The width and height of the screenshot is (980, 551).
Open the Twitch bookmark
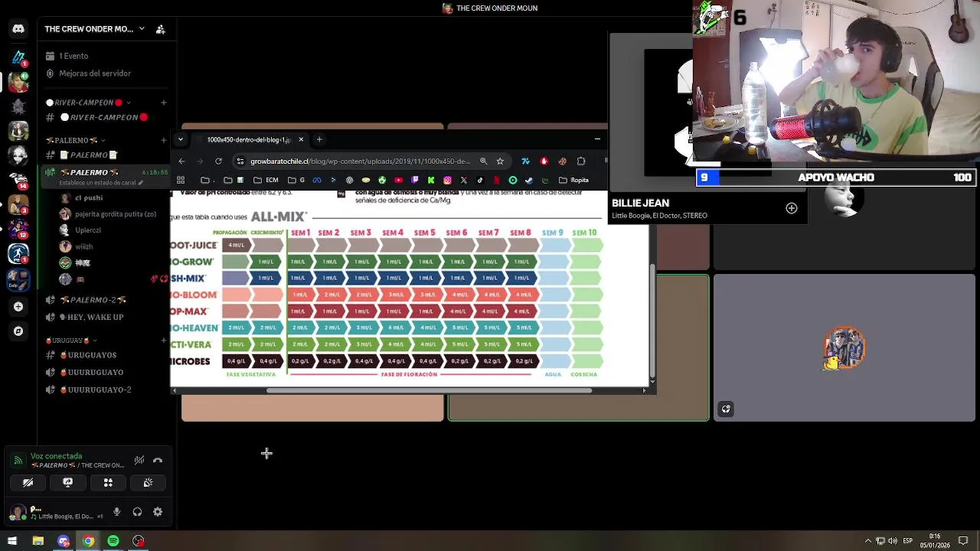pyautogui.click(x=415, y=181)
